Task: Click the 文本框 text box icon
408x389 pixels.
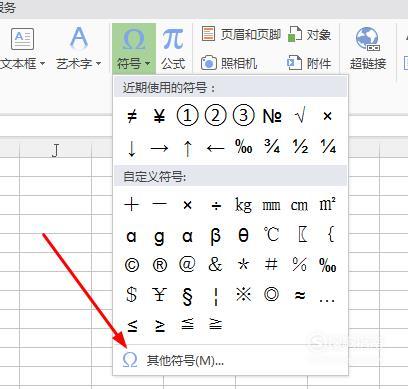Action: (x=22, y=39)
